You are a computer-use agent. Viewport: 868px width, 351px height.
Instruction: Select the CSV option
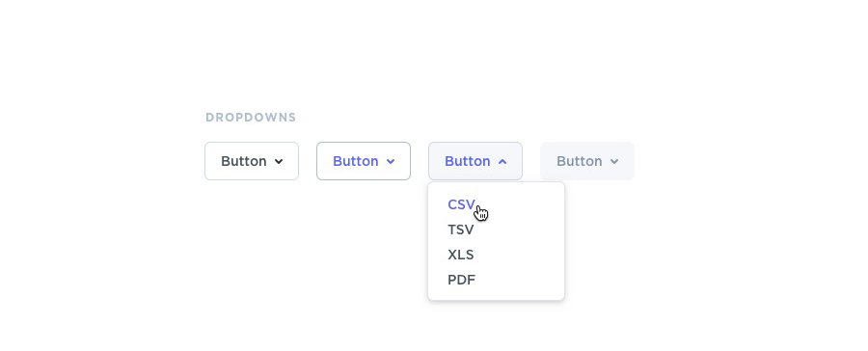tap(462, 204)
